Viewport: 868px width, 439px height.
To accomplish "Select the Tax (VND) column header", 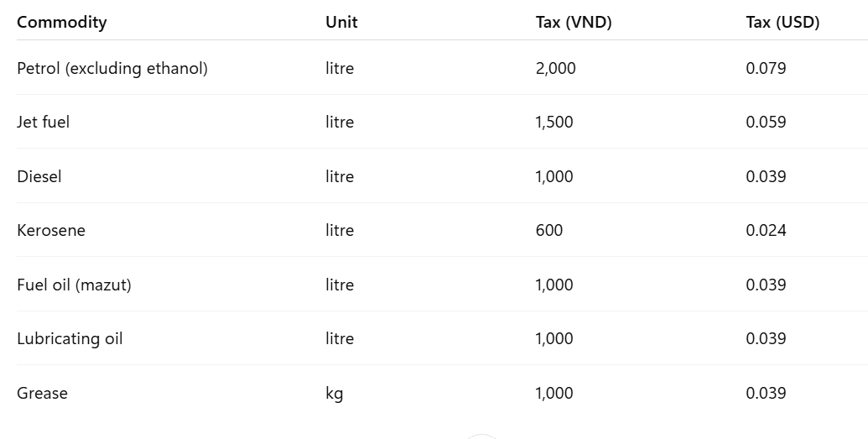I will [574, 23].
